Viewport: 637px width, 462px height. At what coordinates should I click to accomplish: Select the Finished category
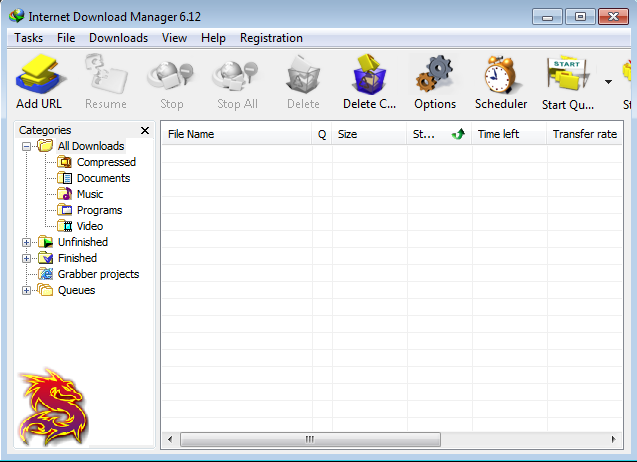pos(77,258)
